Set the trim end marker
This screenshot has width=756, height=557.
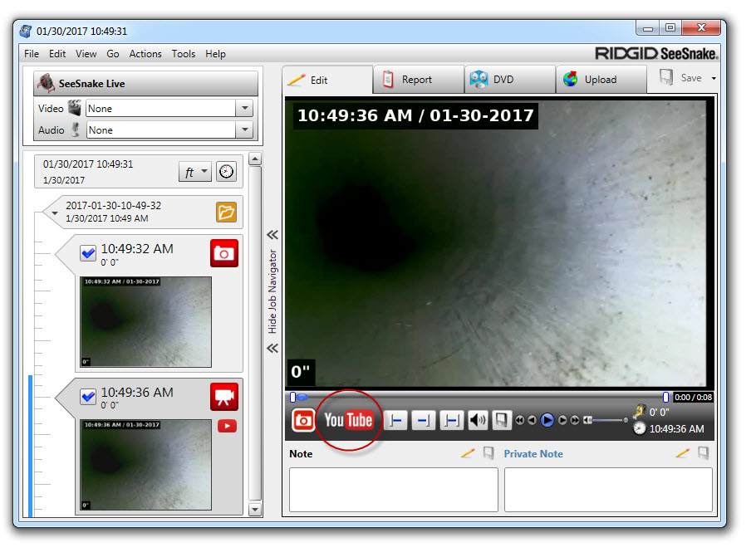point(424,421)
